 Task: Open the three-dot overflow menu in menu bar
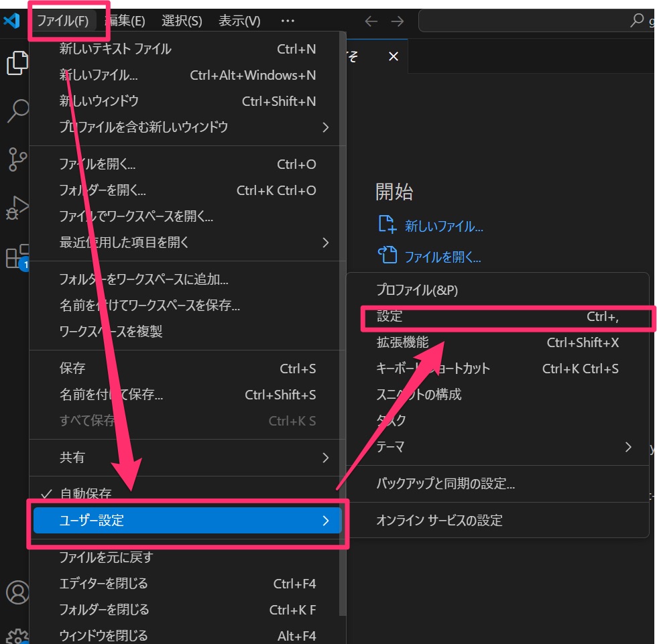[x=288, y=21]
